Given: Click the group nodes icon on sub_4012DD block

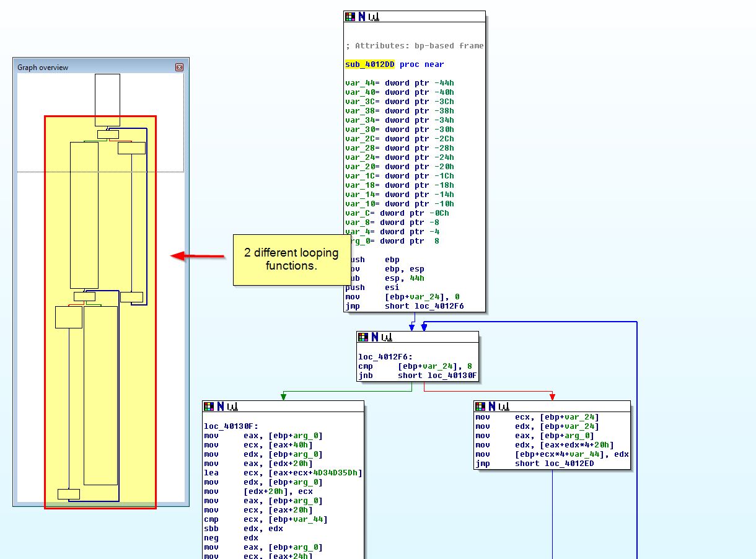Looking at the screenshot, I should (373, 17).
